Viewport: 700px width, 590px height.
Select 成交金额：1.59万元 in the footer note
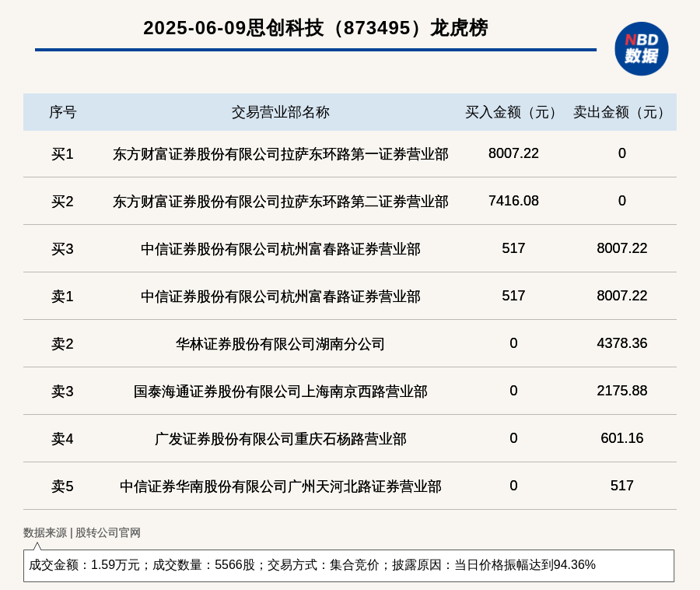coord(84,565)
